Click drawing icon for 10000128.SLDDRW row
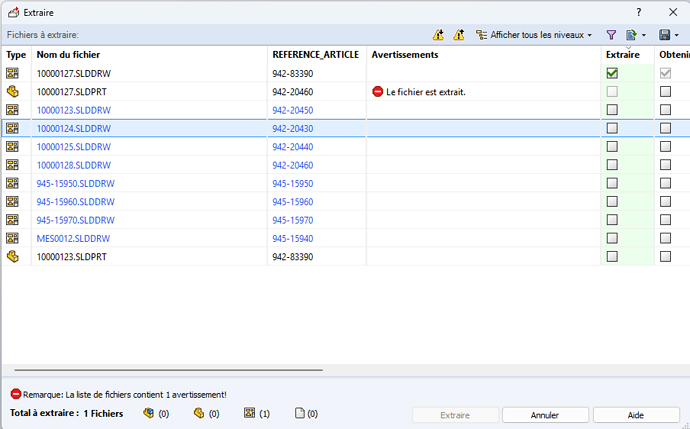The width and height of the screenshot is (690, 429). (x=12, y=165)
